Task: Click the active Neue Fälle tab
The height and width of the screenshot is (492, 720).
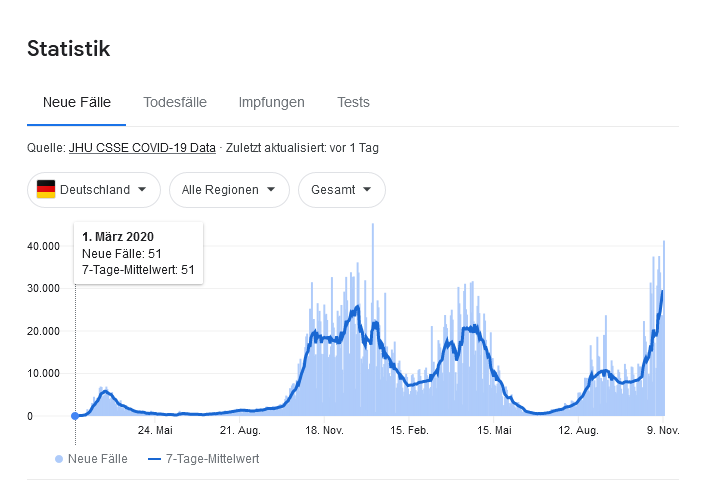Action: [77, 102]
